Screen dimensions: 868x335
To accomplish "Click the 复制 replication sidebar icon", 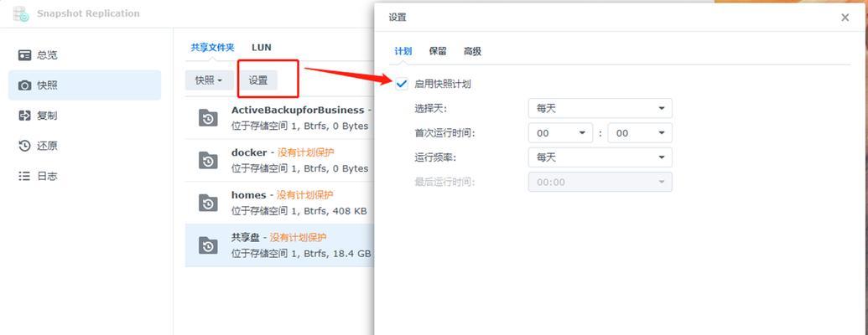I will [25, 116].
